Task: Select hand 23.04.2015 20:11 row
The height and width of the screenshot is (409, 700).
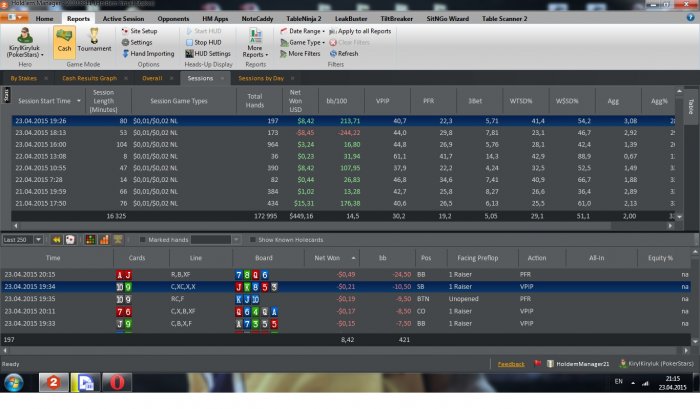Action: point(345,311)
